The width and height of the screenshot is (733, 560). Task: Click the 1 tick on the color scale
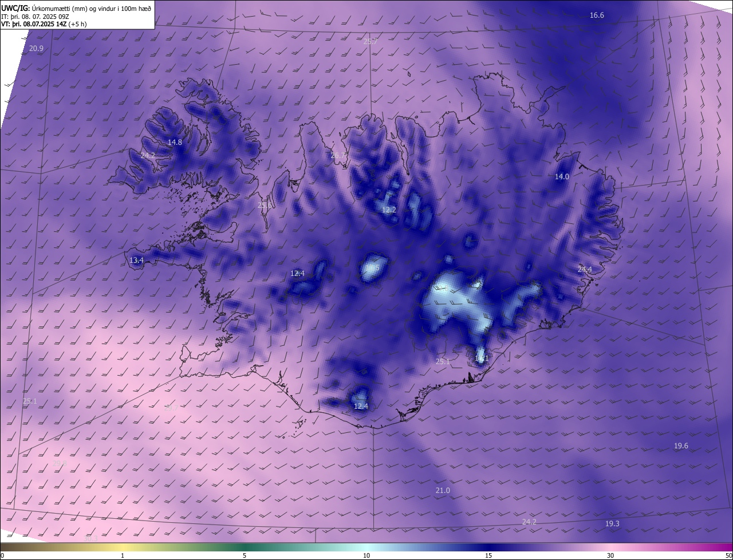click(123, 555)
